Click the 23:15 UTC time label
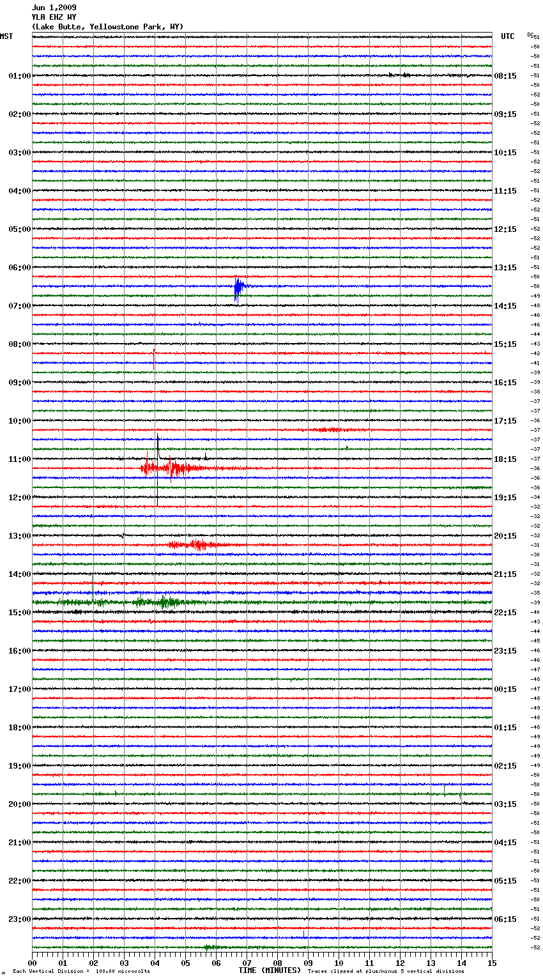Image resolution: width=543 pixels, height=980 pixels. 505,651
